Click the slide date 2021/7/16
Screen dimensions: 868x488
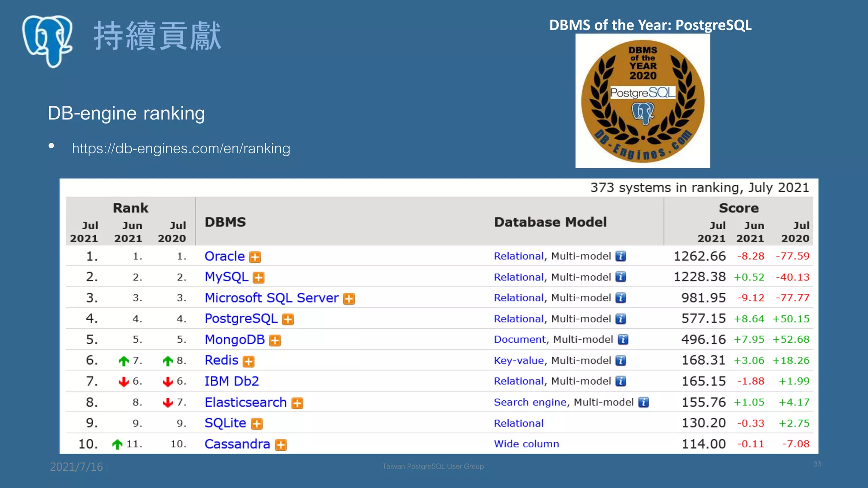point(76,467)
